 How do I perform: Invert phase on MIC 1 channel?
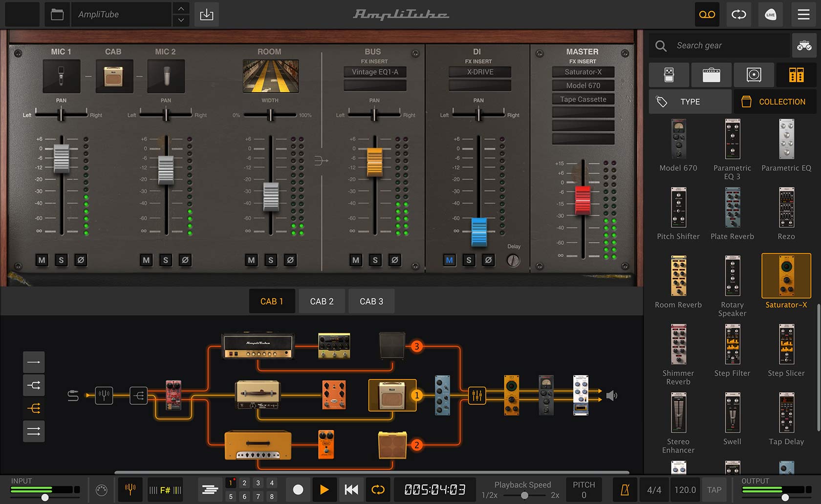tap(81, 260)
